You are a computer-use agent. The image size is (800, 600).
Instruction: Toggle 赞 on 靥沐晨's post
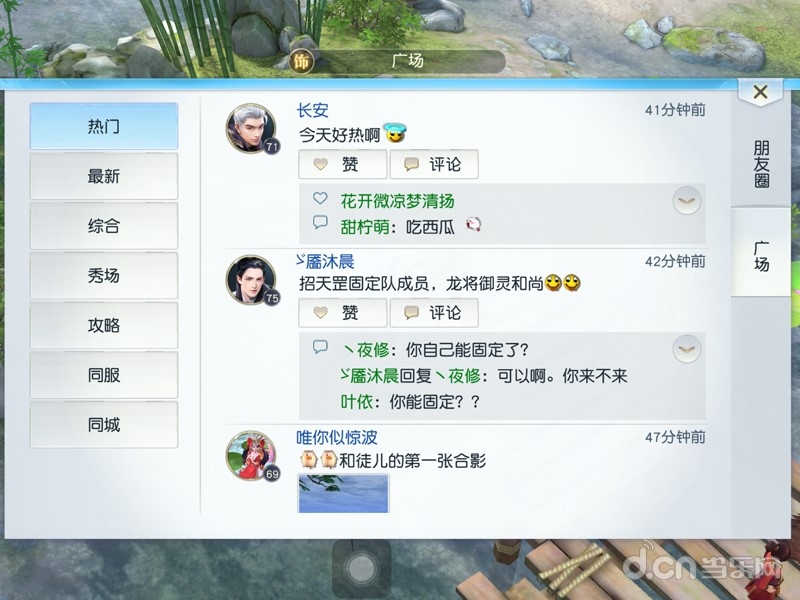click(x=342, y=313)
